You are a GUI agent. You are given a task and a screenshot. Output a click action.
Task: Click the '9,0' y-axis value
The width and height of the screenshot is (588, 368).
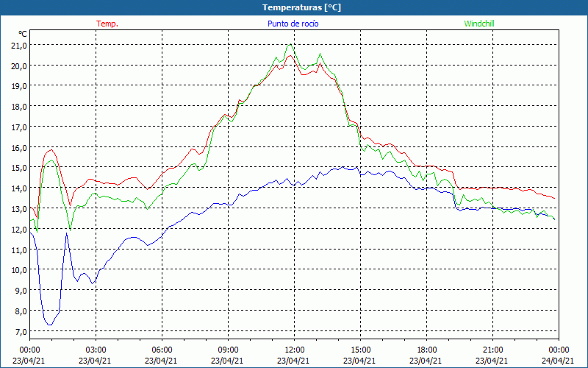point(21,291)
